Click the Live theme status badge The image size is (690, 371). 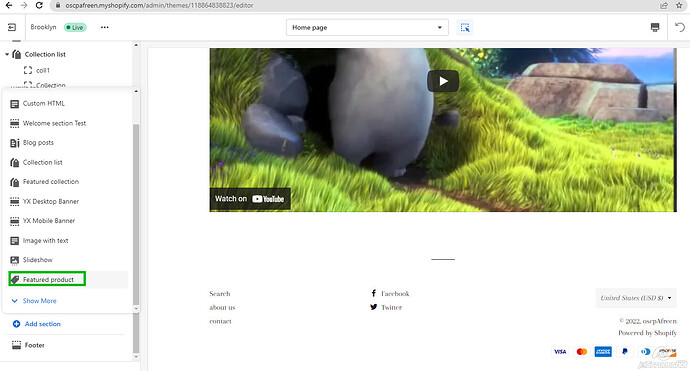(x=76, y=27)
